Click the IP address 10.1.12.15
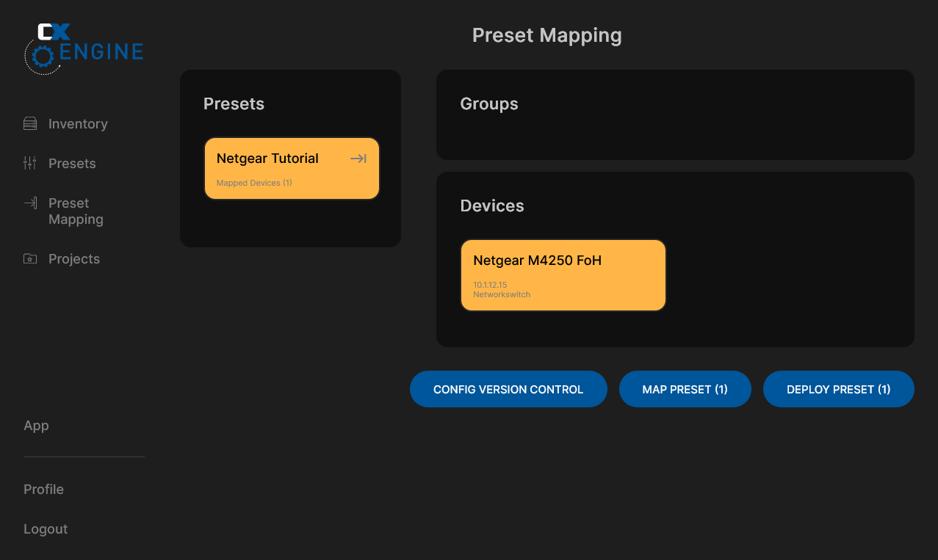 (x=490, y=285)
